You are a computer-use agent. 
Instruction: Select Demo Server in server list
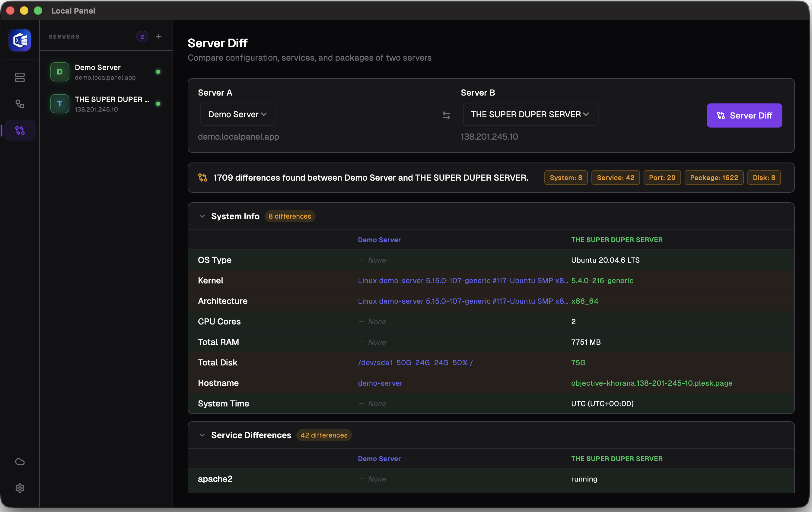click(106, 72)
